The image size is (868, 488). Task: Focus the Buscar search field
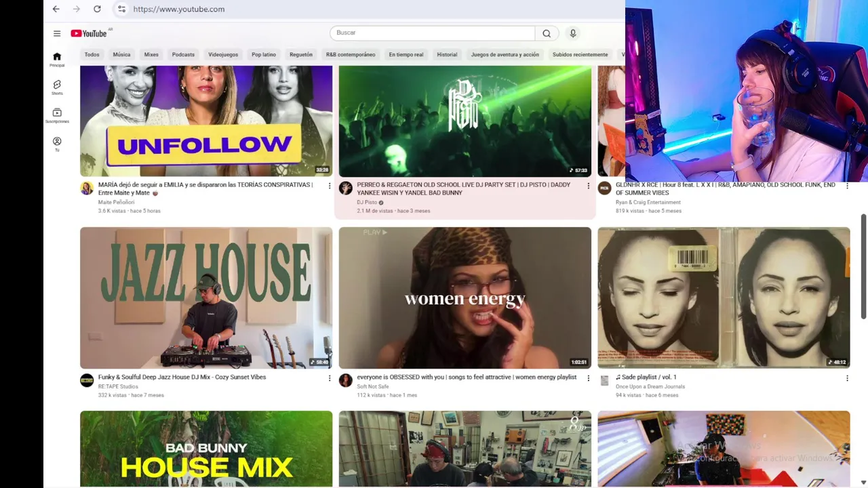point(433,33)
